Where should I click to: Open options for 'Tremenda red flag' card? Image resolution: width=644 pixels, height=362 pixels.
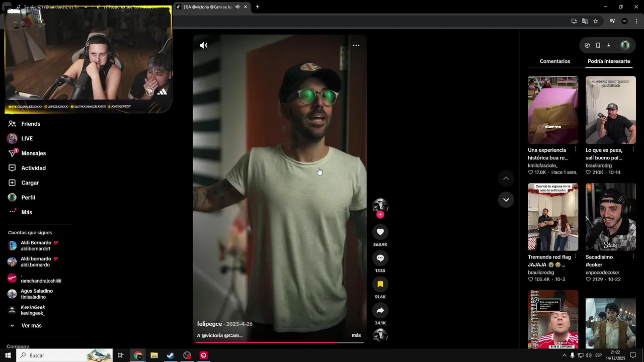576,257
